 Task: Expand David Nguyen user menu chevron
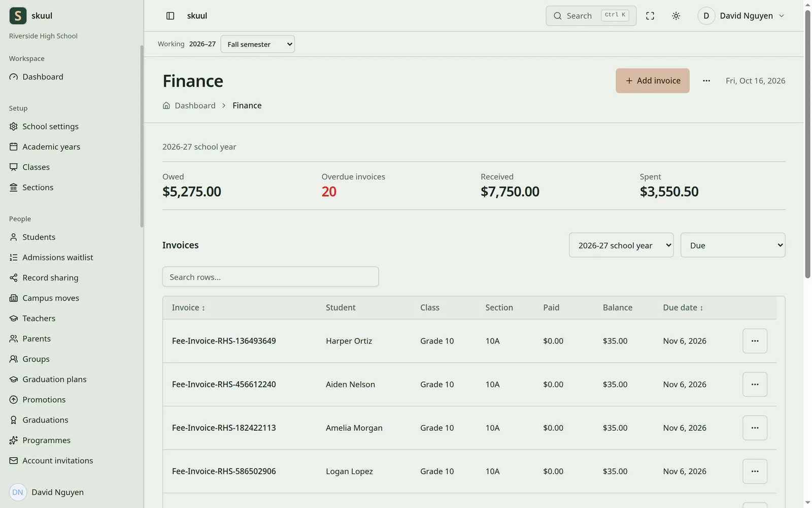[x=782, y=16]
